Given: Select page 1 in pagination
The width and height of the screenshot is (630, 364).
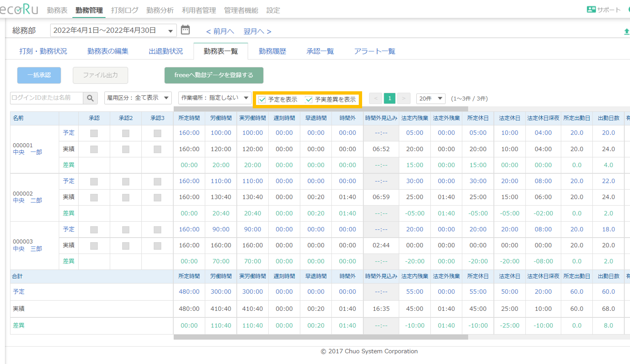Looking at the screenshot, I should (x=389, y=98).
